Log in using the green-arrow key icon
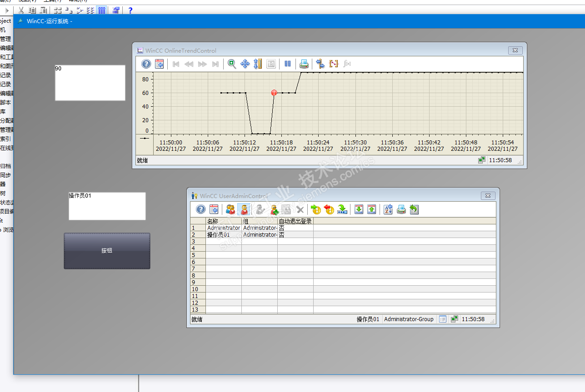 tap(316, 209)
